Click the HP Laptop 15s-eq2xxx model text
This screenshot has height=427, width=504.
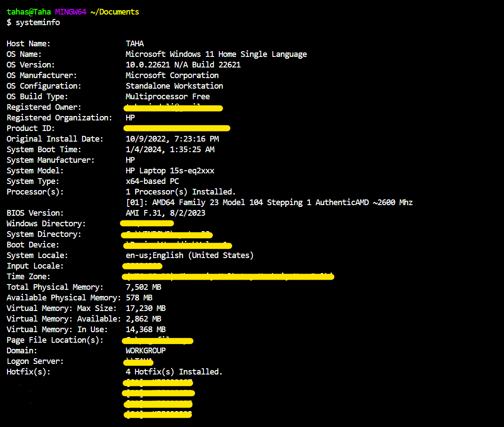tap(170, 171)
